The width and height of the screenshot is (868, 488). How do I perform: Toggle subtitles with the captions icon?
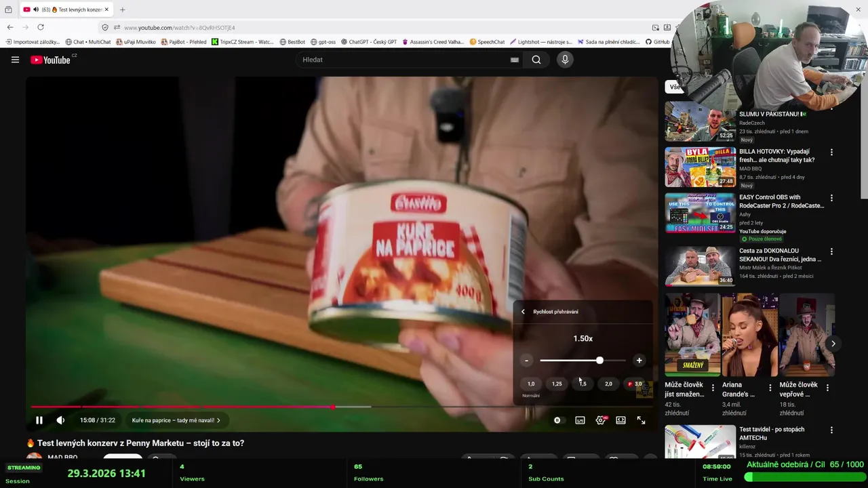(580, 420)
